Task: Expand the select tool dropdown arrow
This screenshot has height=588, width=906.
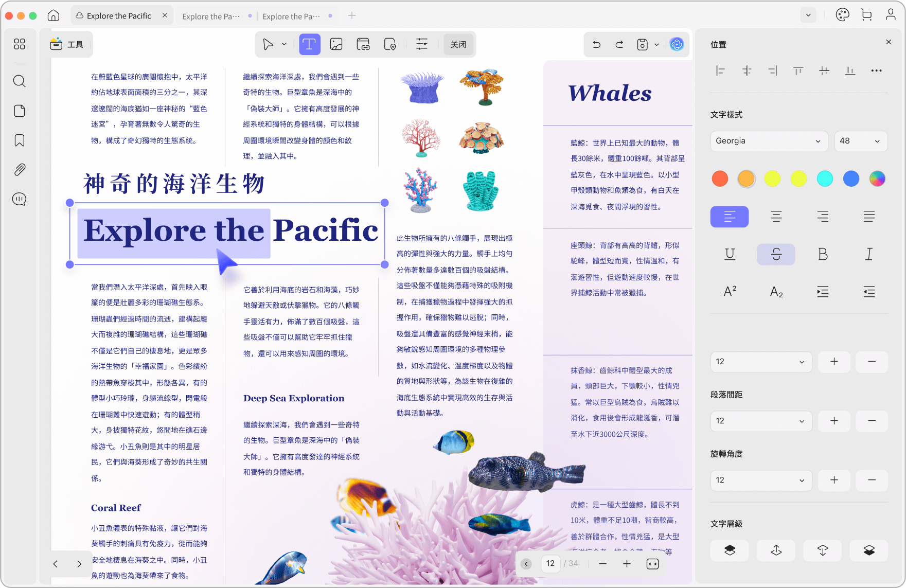Action: [284, 44]
